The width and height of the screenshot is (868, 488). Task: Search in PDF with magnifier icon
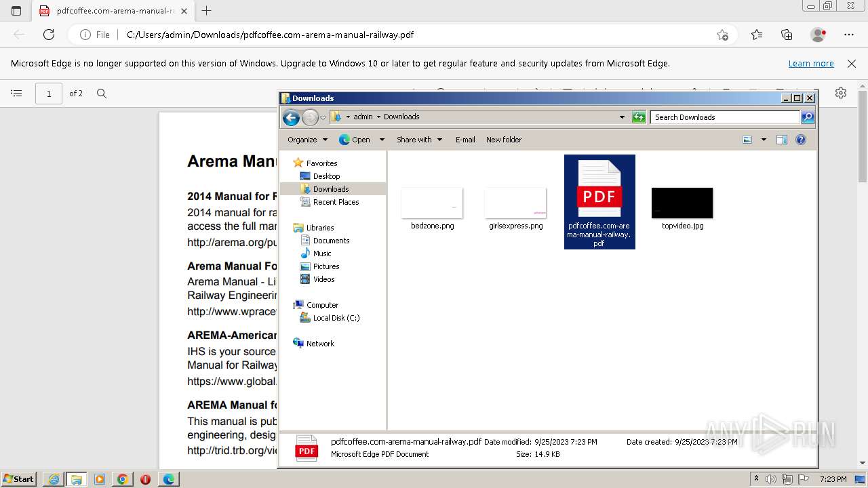tap(102, 94)
